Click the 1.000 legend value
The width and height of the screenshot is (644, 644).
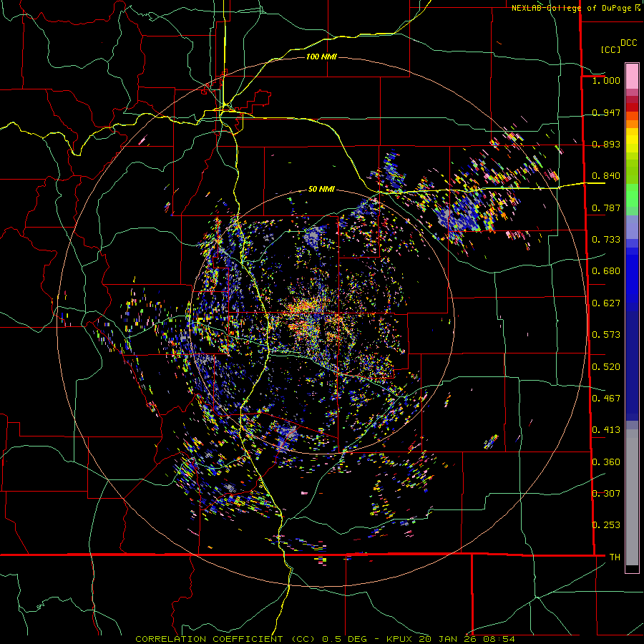coord(606,80)
